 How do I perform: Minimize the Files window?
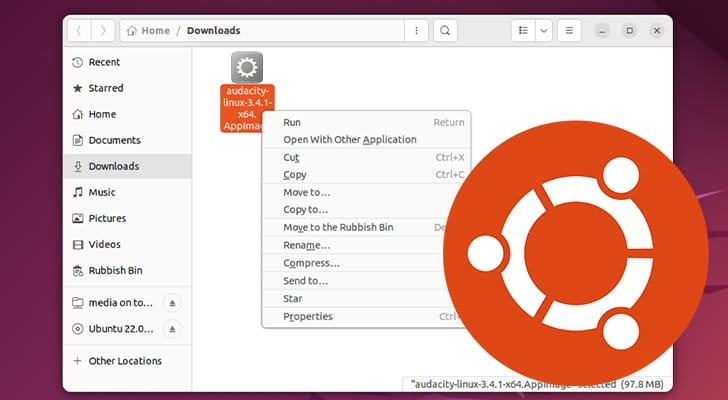[x=602, y=31]
